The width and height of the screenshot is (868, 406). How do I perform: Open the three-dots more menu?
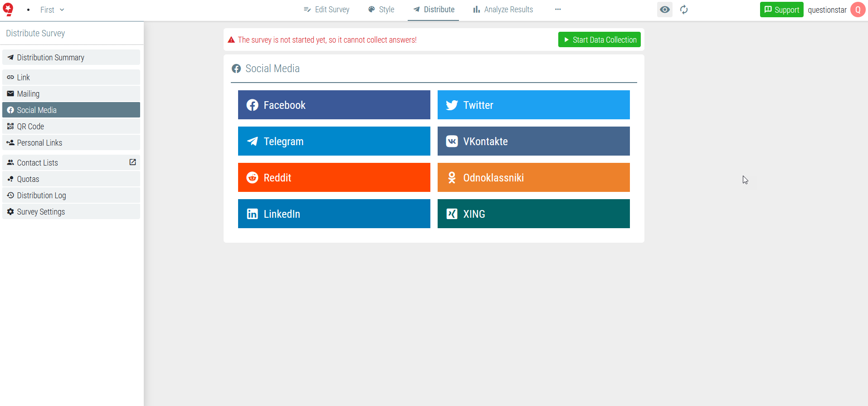pos(558,10)
